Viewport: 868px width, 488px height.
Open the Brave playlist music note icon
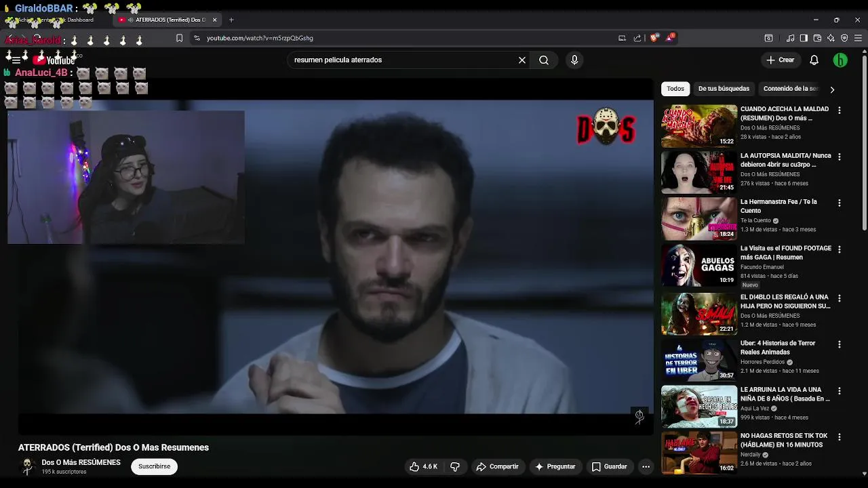[x=790, y=38]
